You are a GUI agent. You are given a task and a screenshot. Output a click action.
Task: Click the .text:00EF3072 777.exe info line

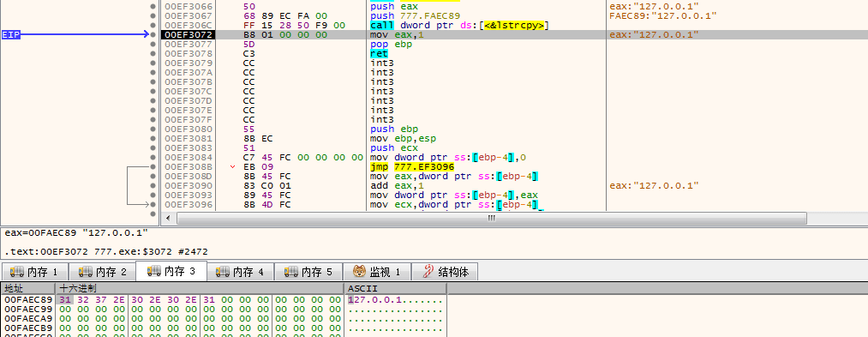(x=105, y=252)
